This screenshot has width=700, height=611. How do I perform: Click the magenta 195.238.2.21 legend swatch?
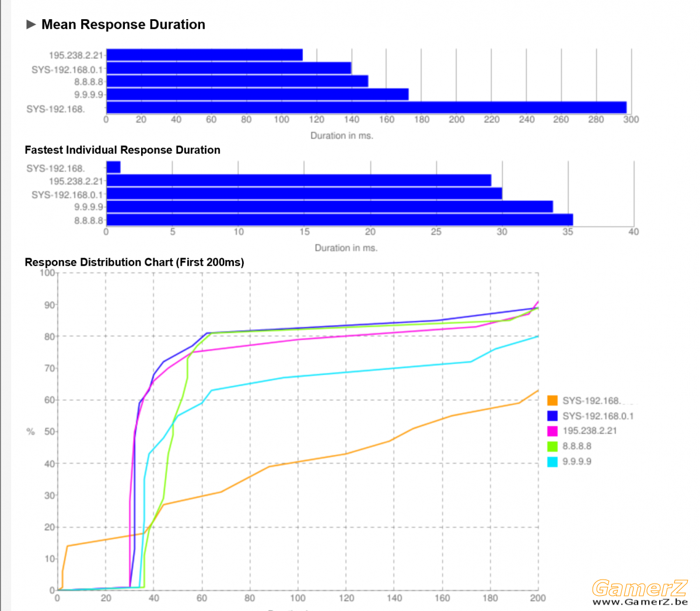(x=552, y=431)
